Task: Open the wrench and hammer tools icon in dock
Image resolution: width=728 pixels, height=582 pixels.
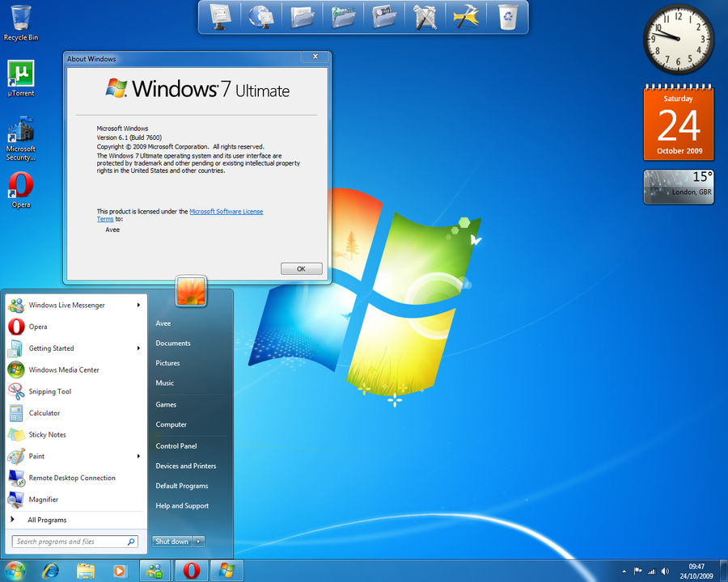Action: click(425, 17)
